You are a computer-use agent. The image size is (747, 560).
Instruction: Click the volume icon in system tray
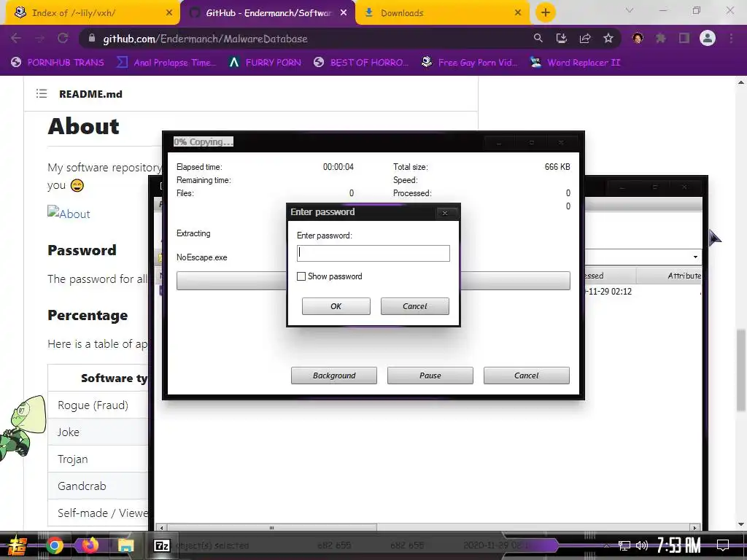(x=642, y=545)
